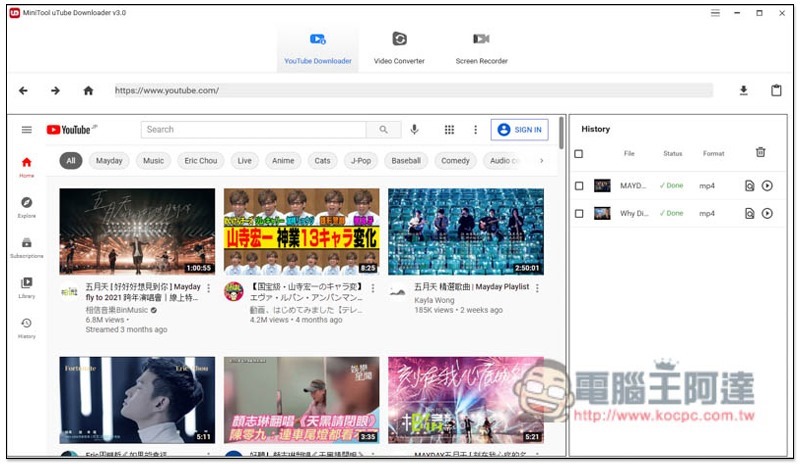Play the Why Di... downloaded file
This screenshot has width=800, height=464.
point(767,213)
